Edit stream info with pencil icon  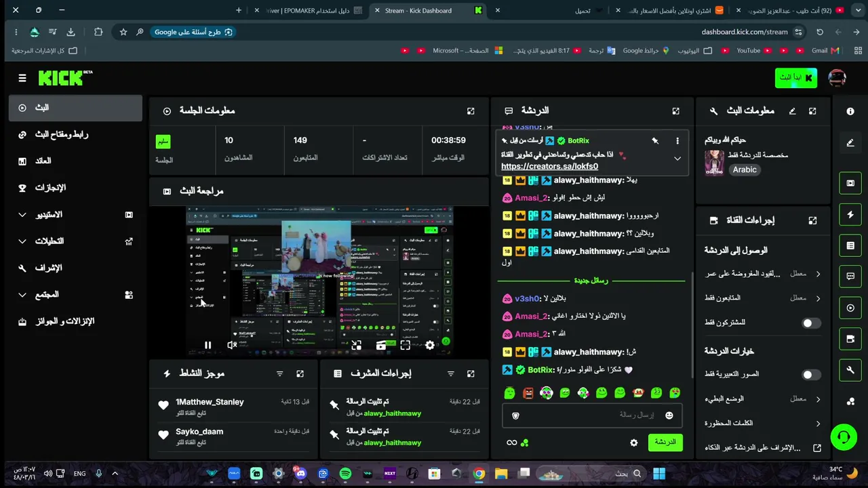(792, 111)
